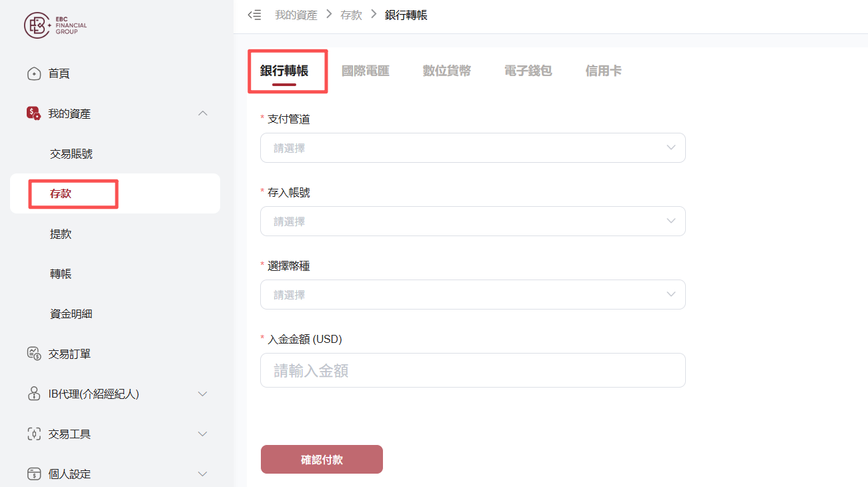Click the IB代理 person icon

(x=34, y=394)
